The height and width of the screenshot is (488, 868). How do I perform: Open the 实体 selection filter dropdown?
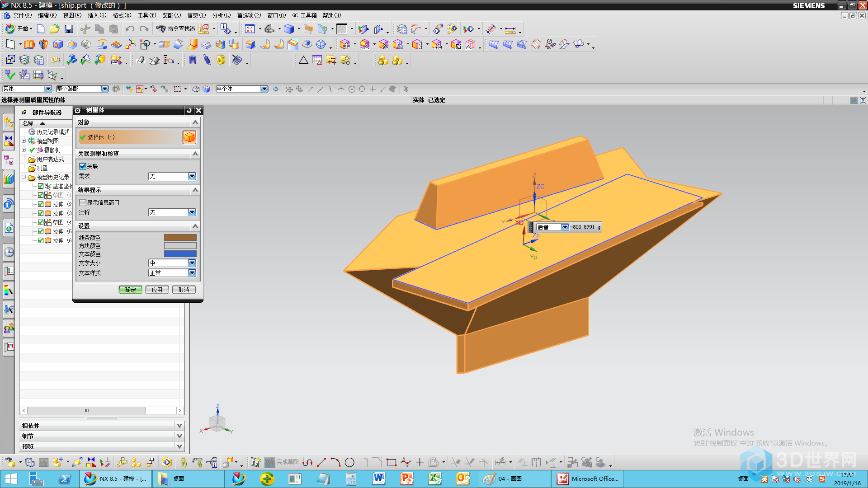tap(27, 89)
